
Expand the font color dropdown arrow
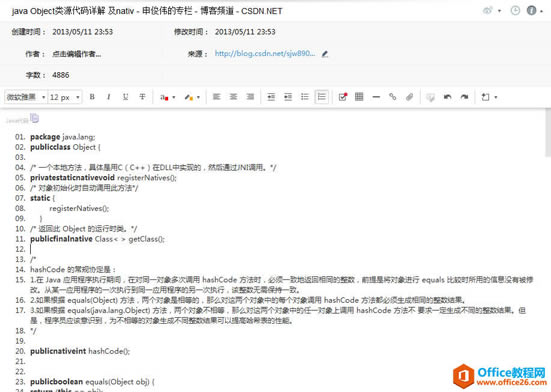pyautogui.click(x=173, y=97)
